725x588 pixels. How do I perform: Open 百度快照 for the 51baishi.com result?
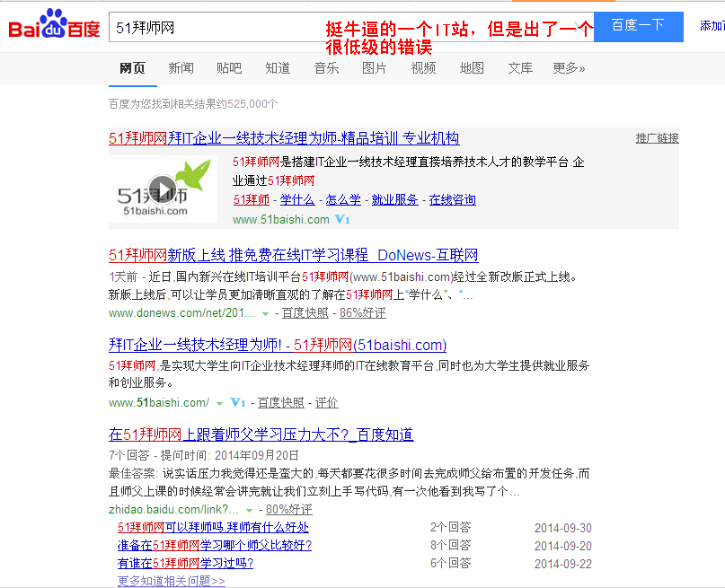(x=280, y=403)
